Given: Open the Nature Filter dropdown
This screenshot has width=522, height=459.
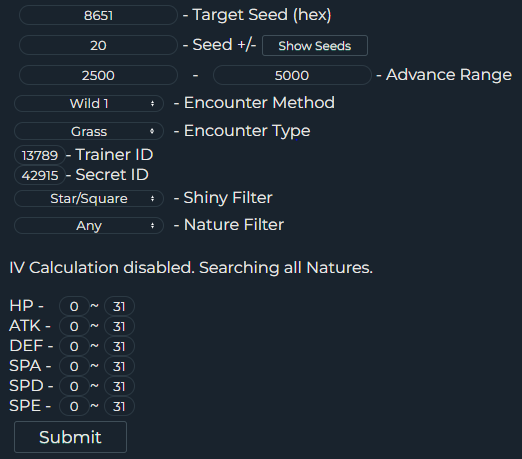Looking at the screenshot, I should pyautogui.click(x=89, y=226).
